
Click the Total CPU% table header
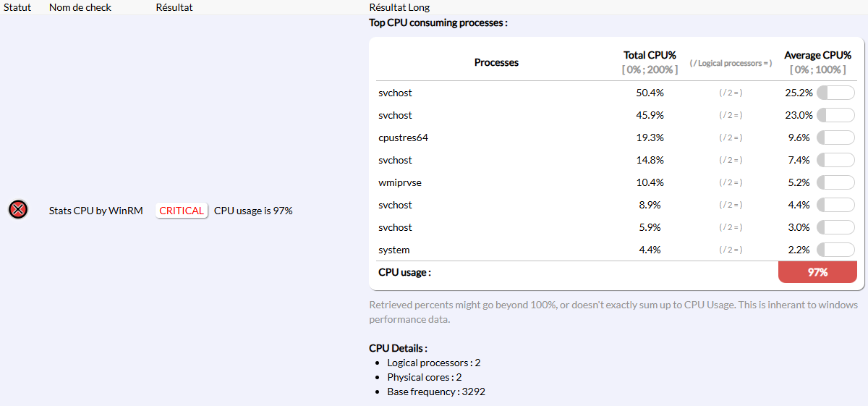pos(650,55)
